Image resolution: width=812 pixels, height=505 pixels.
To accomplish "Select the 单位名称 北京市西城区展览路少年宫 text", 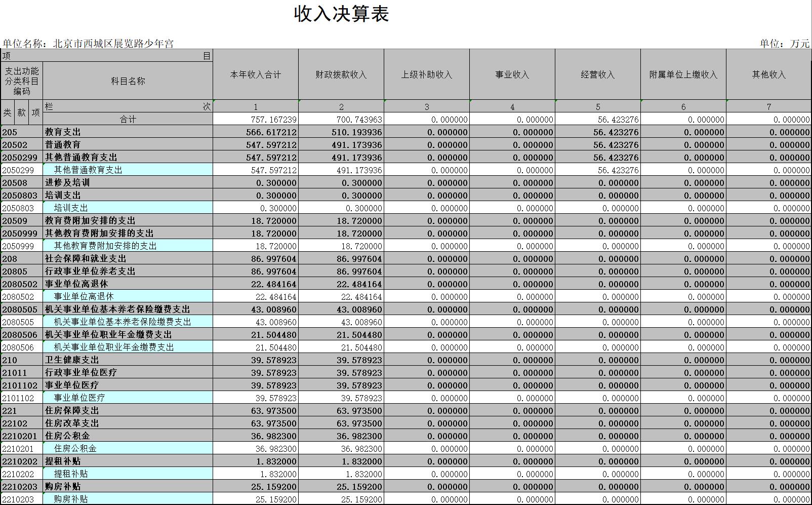I will tap(88, 44).
